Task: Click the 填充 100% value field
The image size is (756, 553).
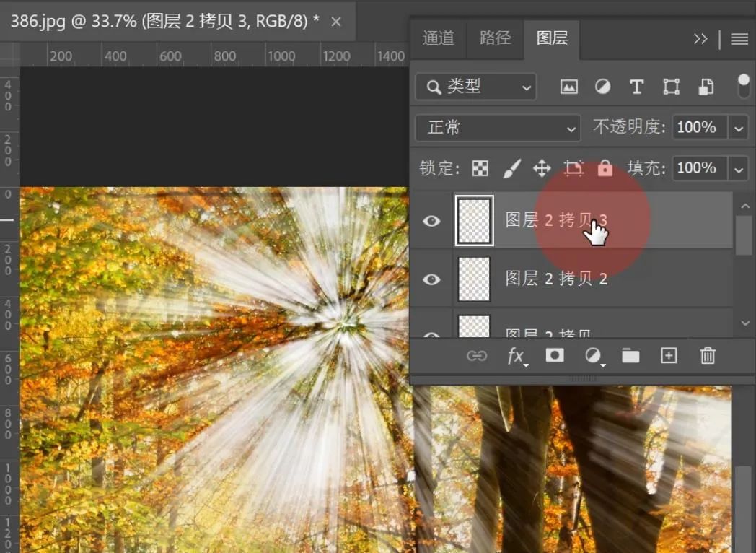Action: click(700, 169)
